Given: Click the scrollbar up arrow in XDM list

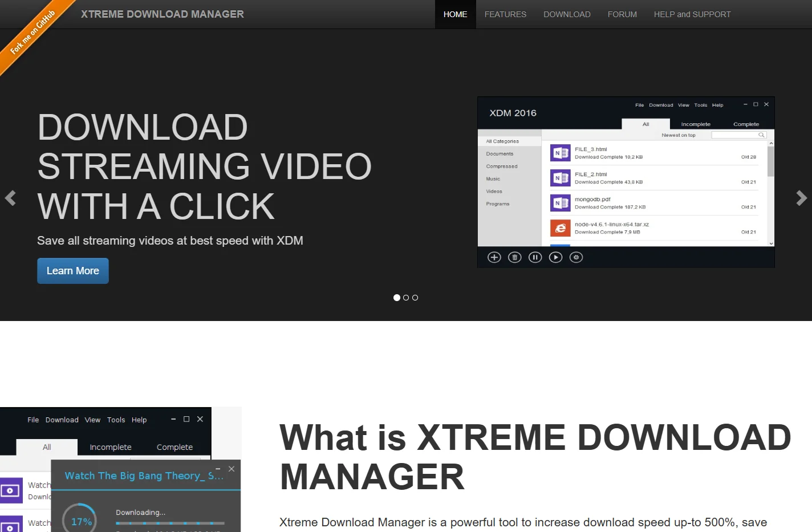Looking at the screenshot, I should (x=771, y=144).
